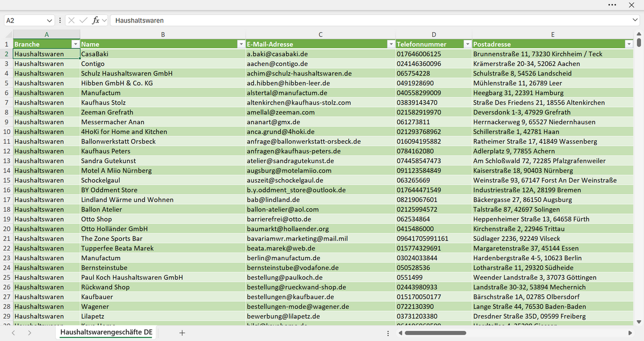Click the vertical scrollbar up arrow

tap(639, 34)
